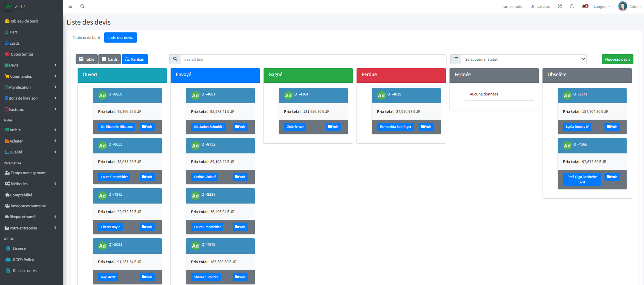
Task: Click the Leads globe icon in sidebar
Action: click(x=6, y=43)
